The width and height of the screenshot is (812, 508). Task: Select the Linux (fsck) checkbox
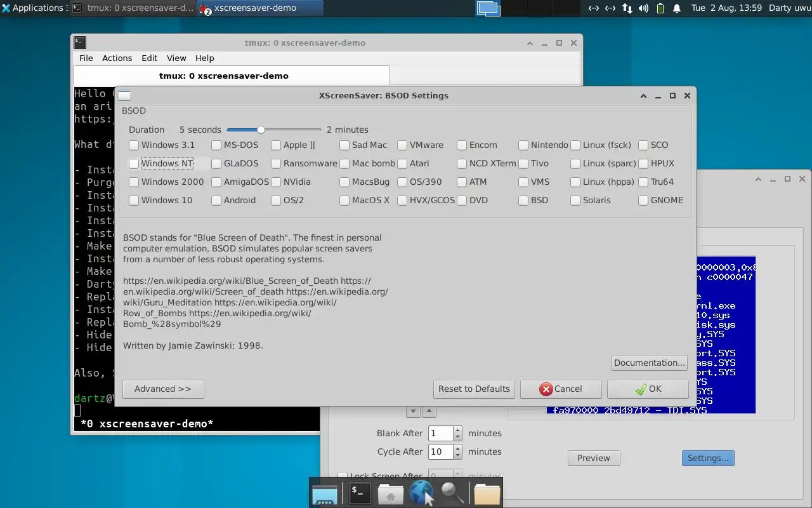click(x=575, y=145)
